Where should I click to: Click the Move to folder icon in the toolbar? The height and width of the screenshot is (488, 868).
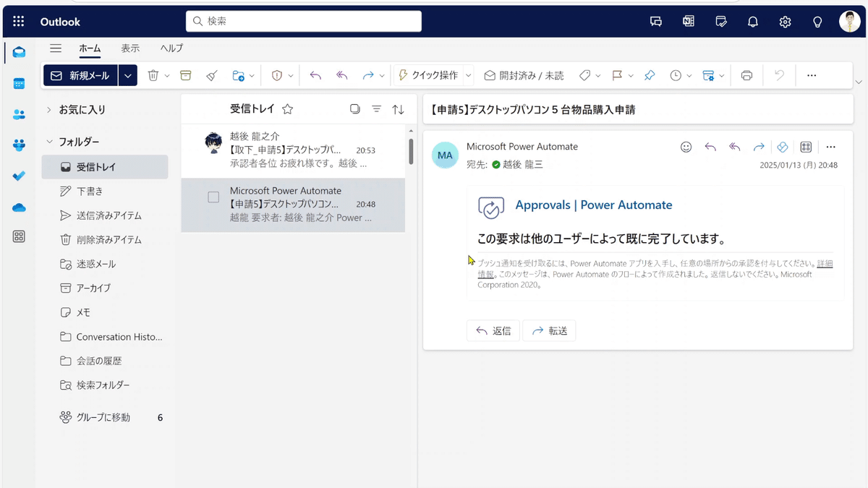tap(238, 75)
